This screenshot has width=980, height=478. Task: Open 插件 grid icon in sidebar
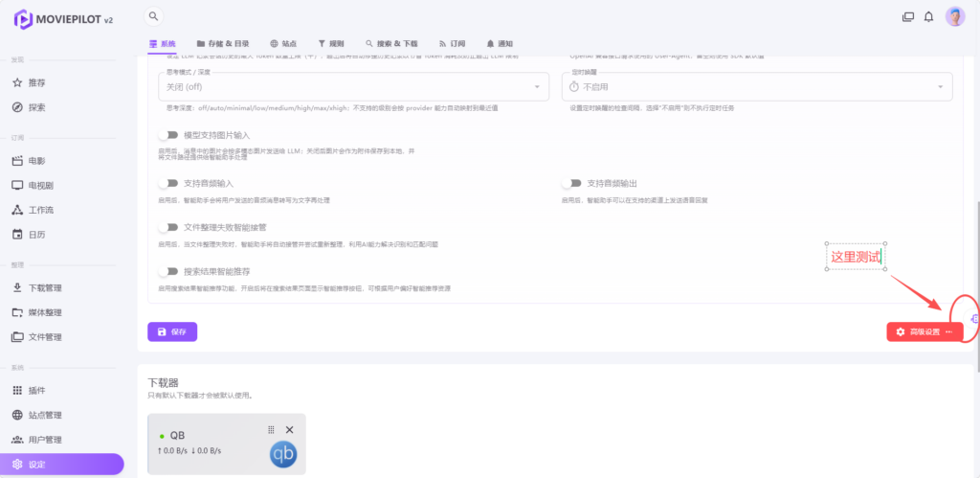coord(17,391)
